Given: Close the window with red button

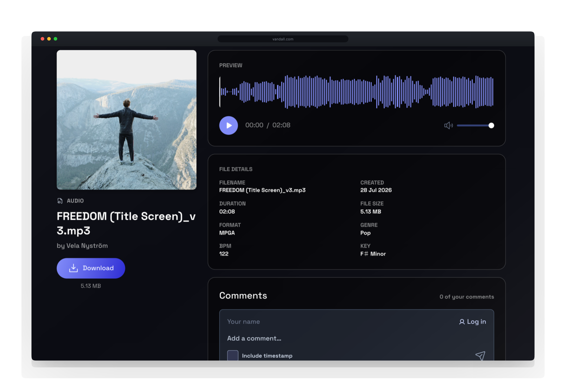Looking at the screenshot, I should [42, 39].
